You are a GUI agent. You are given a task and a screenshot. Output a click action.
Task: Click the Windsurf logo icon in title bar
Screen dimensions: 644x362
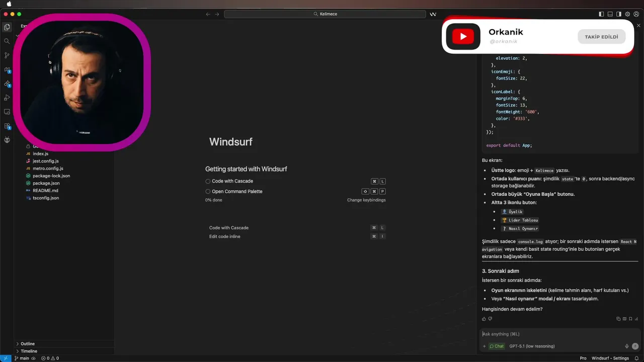[433, 14]
